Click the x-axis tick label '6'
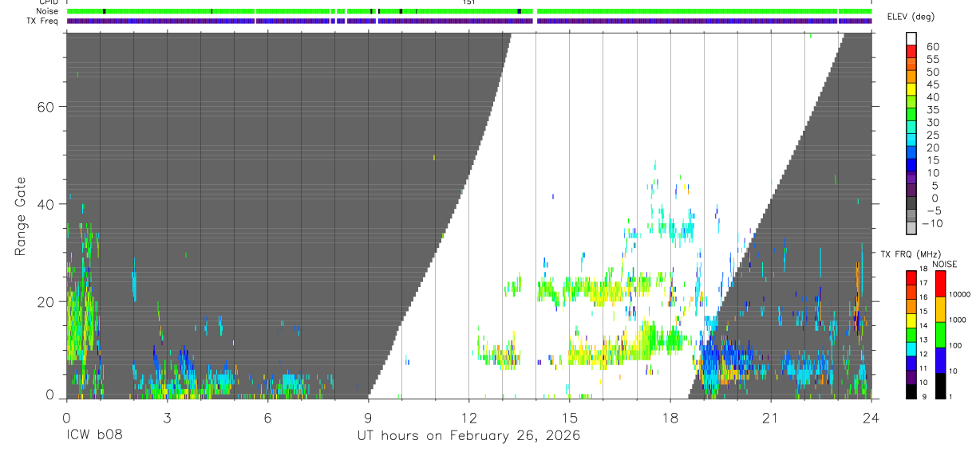 pyautogui.click(x=267, y=418)
